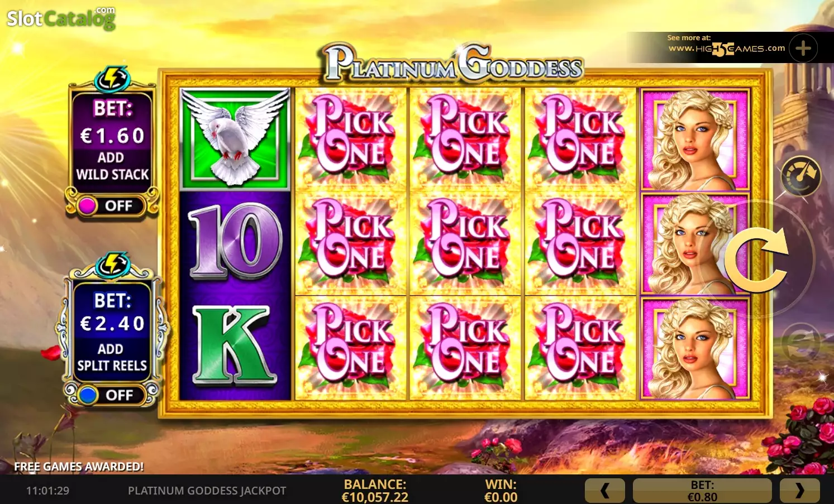Screen dimensions: 834x504
Task: Open the turbo speed gauge icon
Action: click(x=801, y=176)
